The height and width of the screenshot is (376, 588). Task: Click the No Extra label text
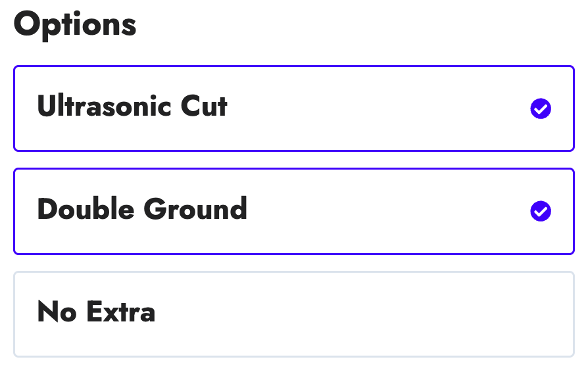pyautogui.click(x=96, y=312)
